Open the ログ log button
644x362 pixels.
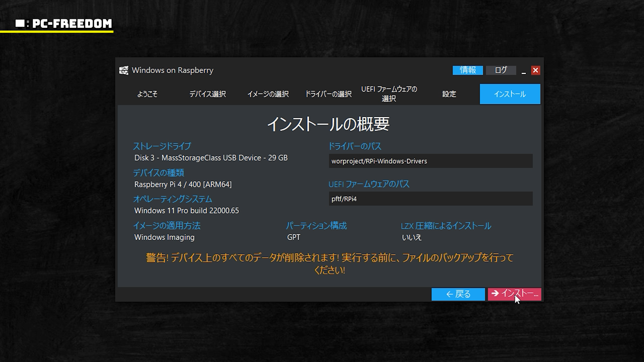click(501, 70)
